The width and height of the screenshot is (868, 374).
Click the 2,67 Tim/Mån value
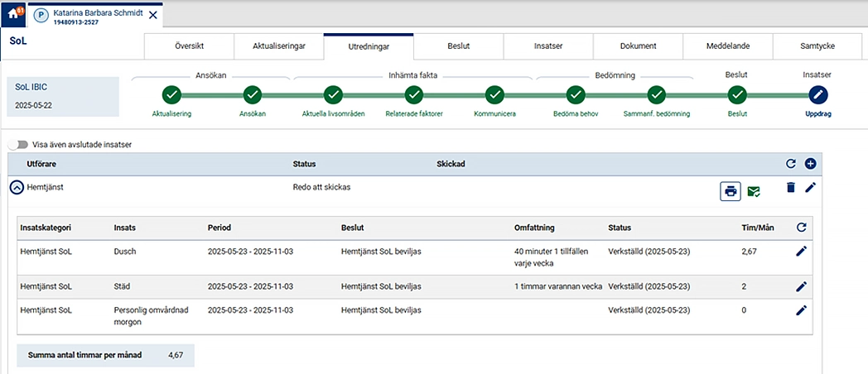[x=749, y=252]
